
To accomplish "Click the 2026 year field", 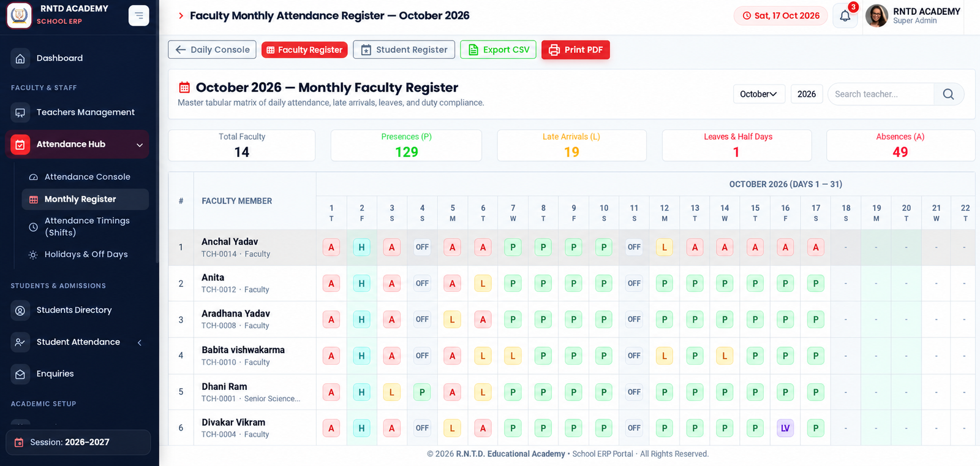I will tap(807, 94).
